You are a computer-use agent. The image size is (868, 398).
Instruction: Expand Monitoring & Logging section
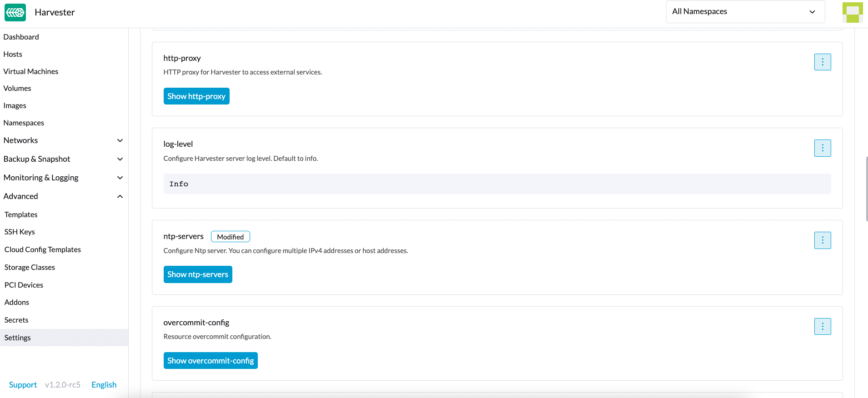point(120,178)
